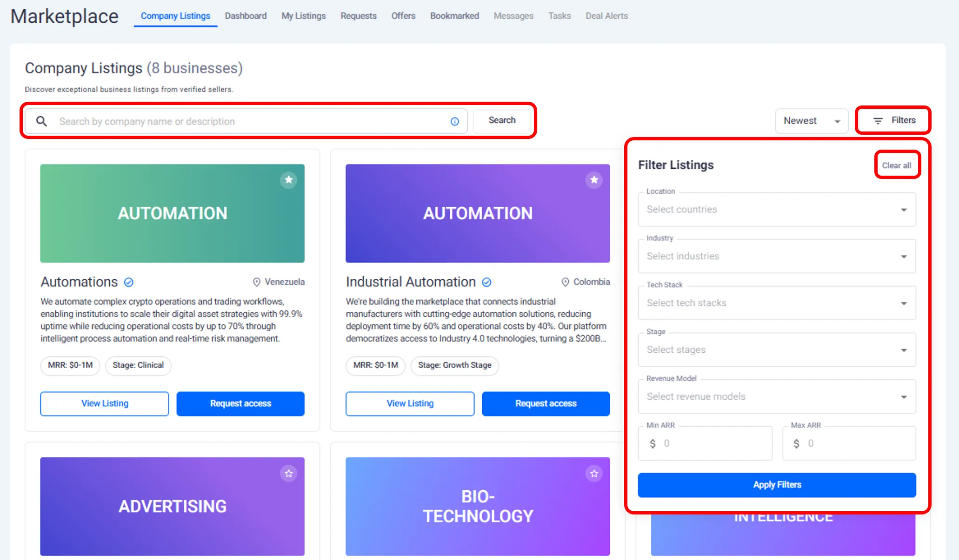
Task: Click the Colombia location pin icon
Action: click(x=565, y=282)
